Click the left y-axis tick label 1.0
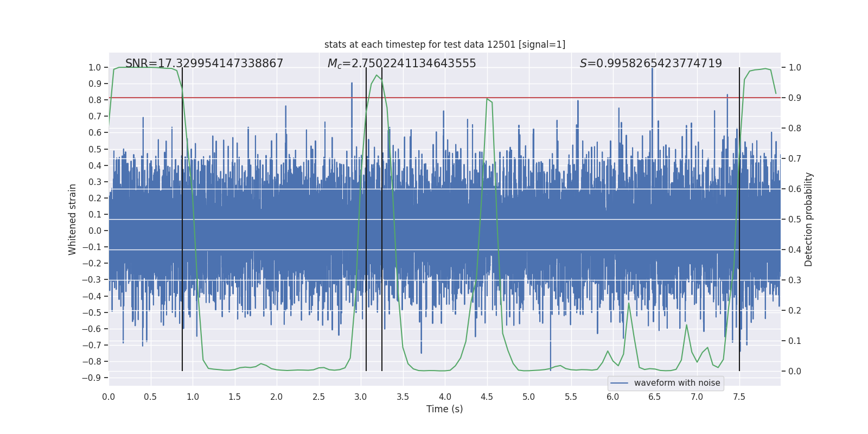Viewport: 868px width, 434px height. click(94, 68)
